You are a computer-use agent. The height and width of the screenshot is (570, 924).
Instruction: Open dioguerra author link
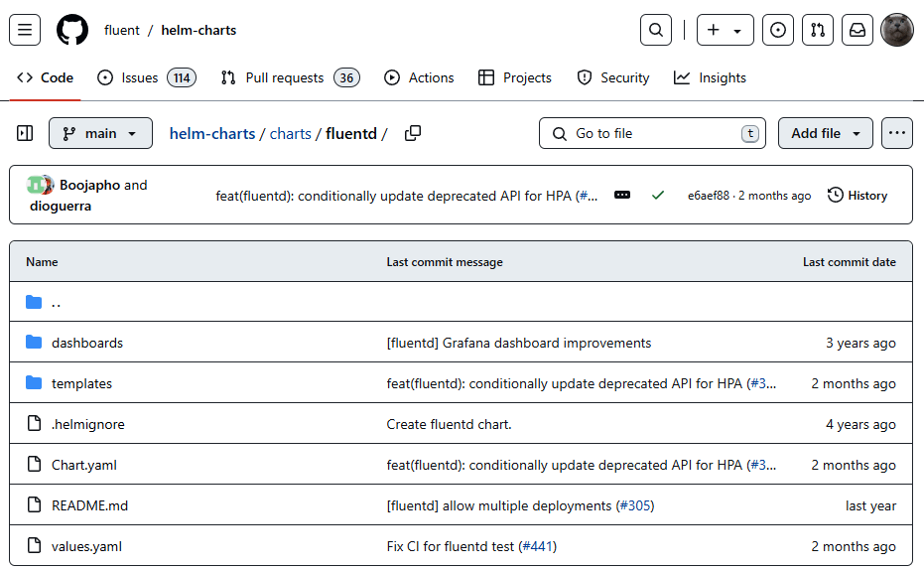[61, 207]
